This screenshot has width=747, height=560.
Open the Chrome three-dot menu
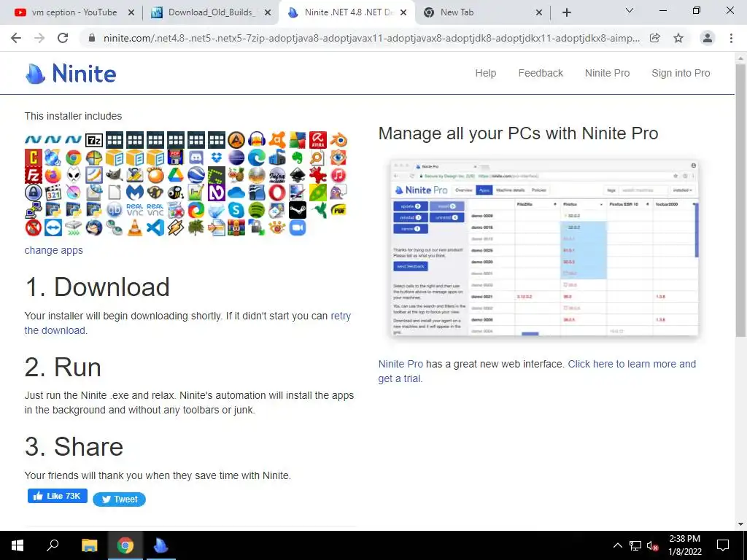pyautogui.click(x=731, y=38)
